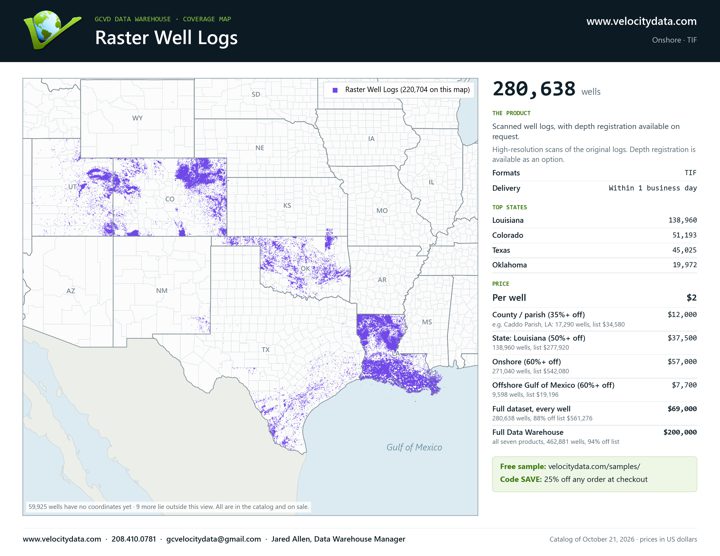Click 'Jared Allen, Data Warehouse Manager' contact
This screenshot has width=720, height=556.
pyautogui.click(x=338, y=539)
